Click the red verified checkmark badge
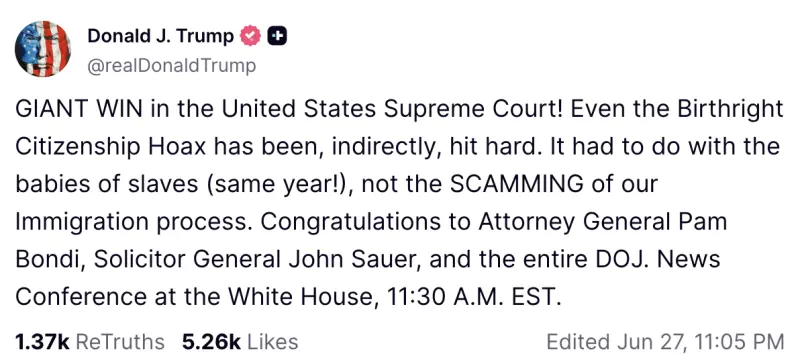The image size is (800, 360). tap(251, 36)
